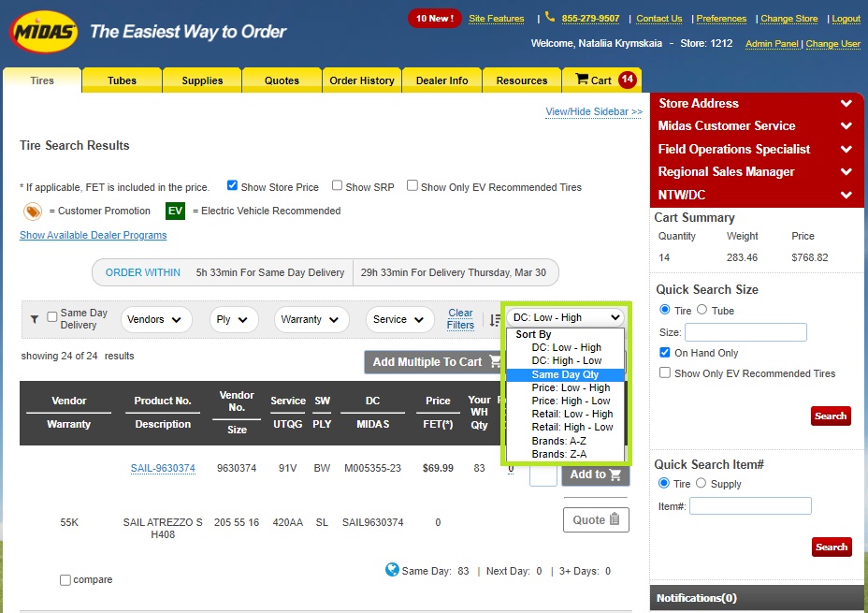
Task: Tick the compare checkbox for SAIL-9630374
Action: point(65,580)
